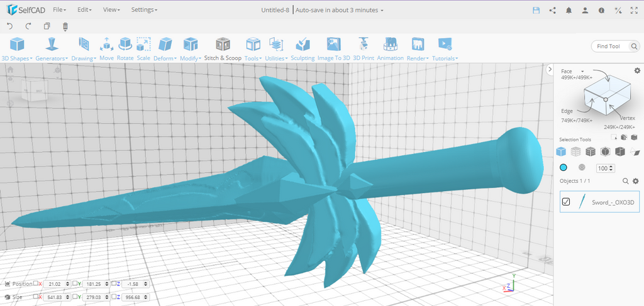The image size is (644, 306).
Task: Click the blue object color swatch
Action: tap(563, 167)
